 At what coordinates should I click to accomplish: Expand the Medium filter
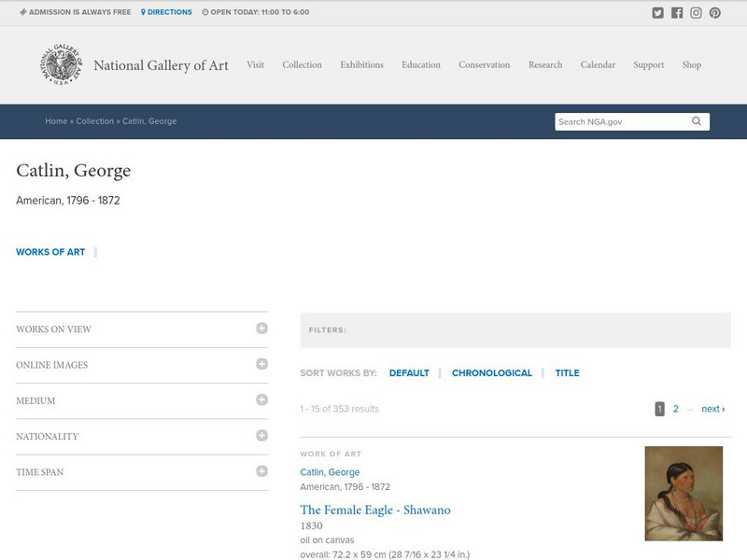tap(261, 399)
